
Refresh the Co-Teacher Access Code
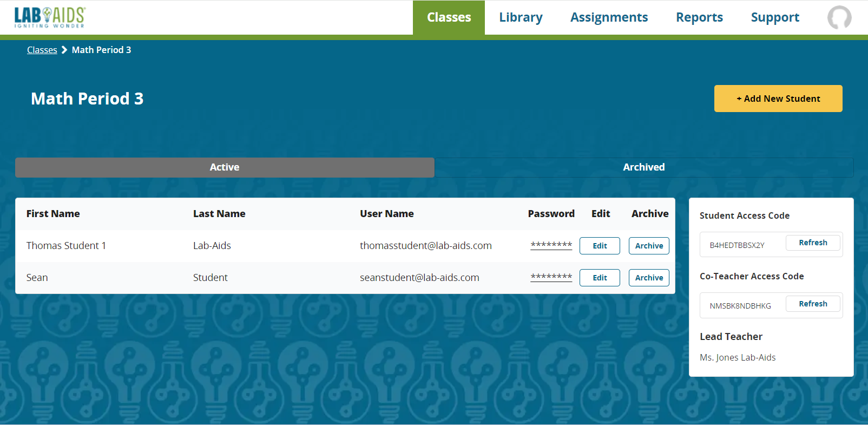[x=813, y=304]
